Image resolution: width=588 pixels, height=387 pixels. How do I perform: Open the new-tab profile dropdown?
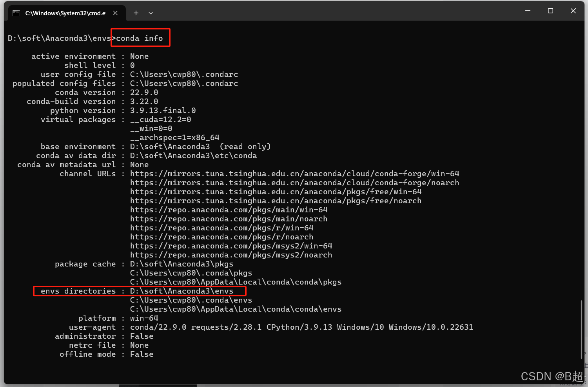151,13
